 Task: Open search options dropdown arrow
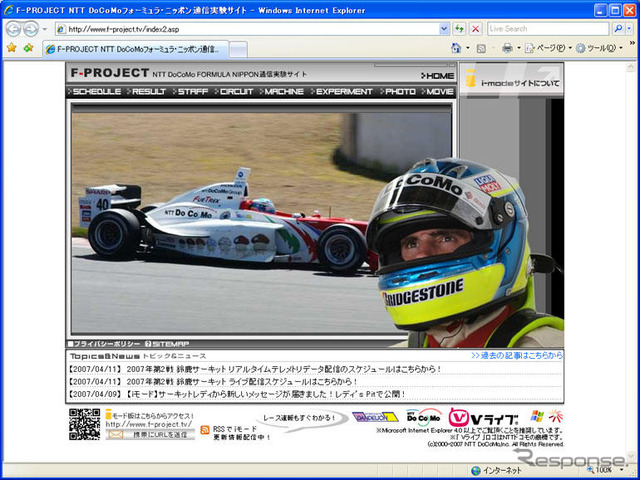629,29
